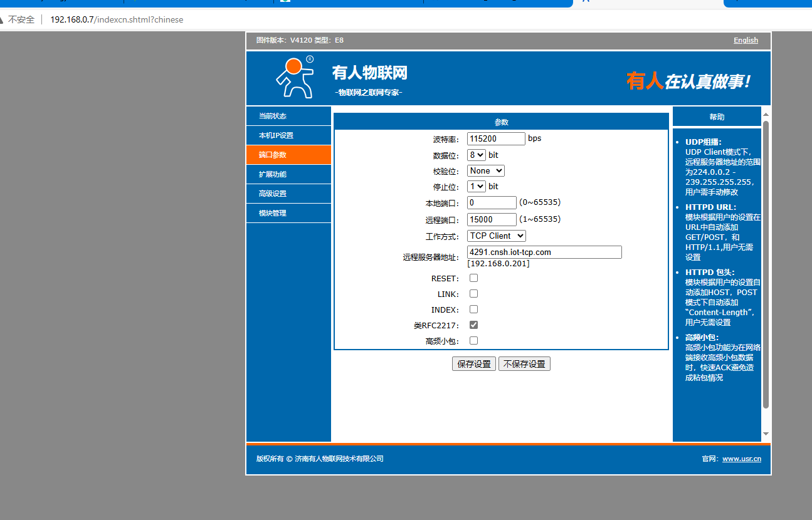Enable the LINK checkbox
The height and width of the screenshot is (520, 812).
[x=473, y=294]
